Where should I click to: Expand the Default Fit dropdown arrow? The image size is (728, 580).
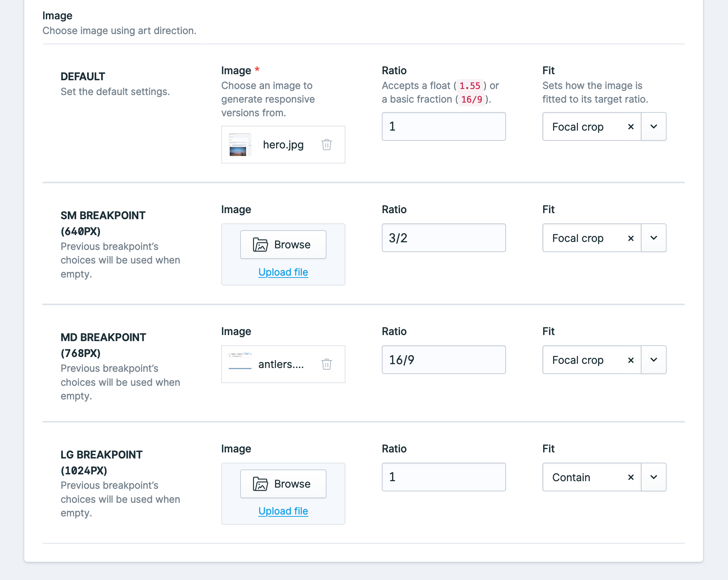(x=654, y=127)
